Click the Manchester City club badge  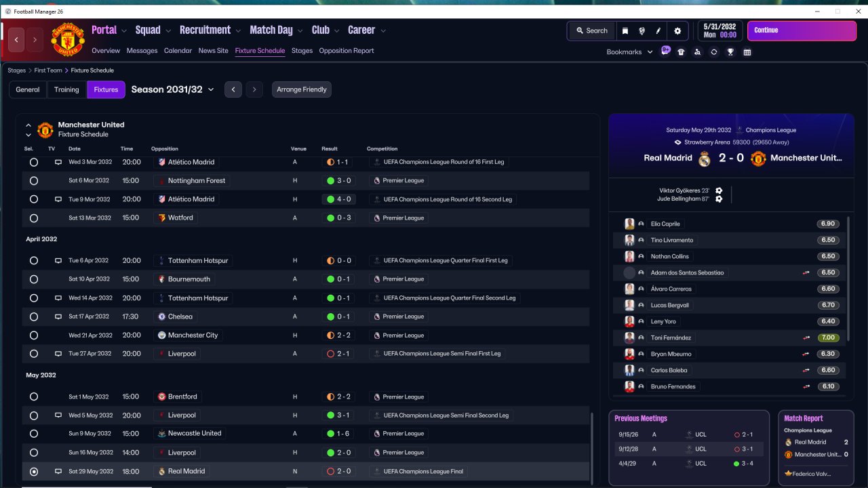pyautogui.click(x=161, y=335)
